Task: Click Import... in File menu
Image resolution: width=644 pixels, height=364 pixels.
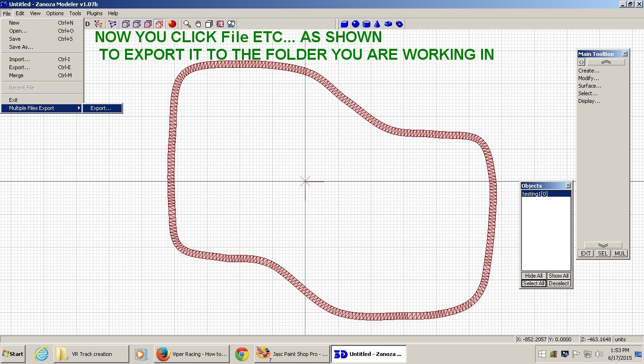Action: (42, 59)
